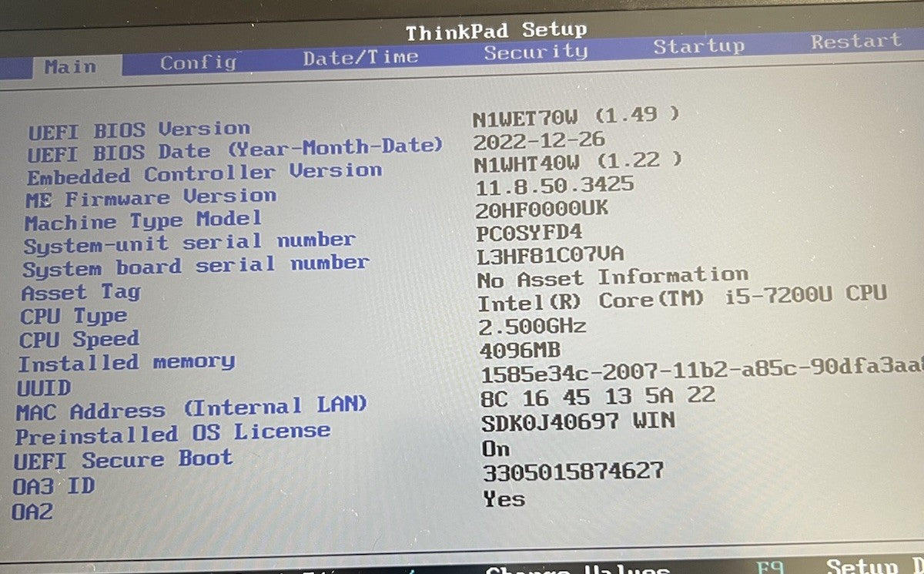Select the No Asset Information text

[612, 277]
